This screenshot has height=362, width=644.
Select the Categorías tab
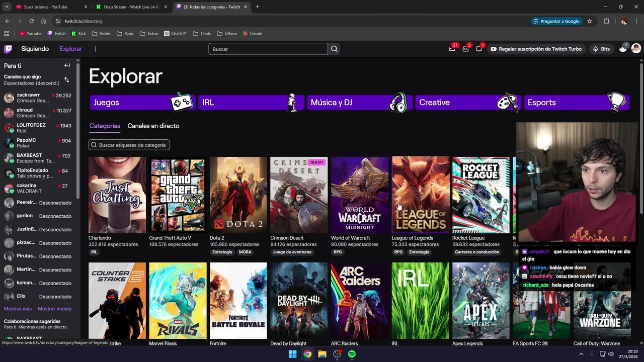click(105, 126)
